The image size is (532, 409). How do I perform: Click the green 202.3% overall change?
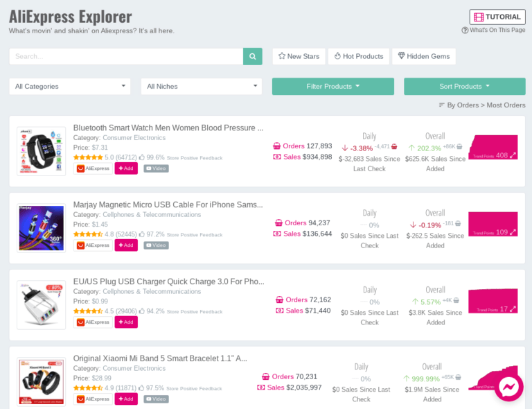429,148
